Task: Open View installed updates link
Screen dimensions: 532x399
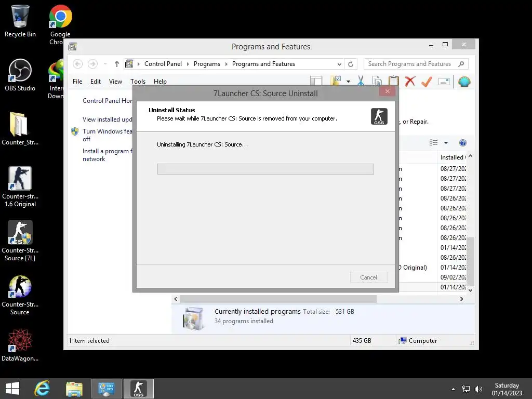Action: point(107,119)
